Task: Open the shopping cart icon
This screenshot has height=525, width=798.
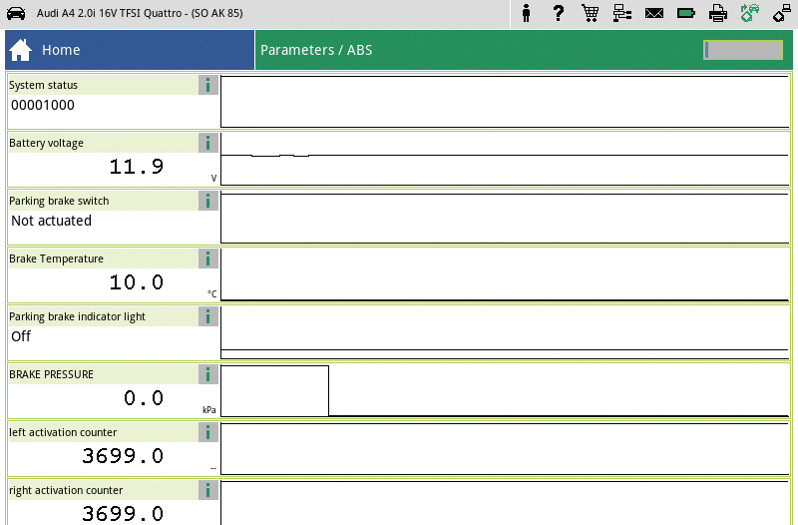Action: [x=590, y=13]
